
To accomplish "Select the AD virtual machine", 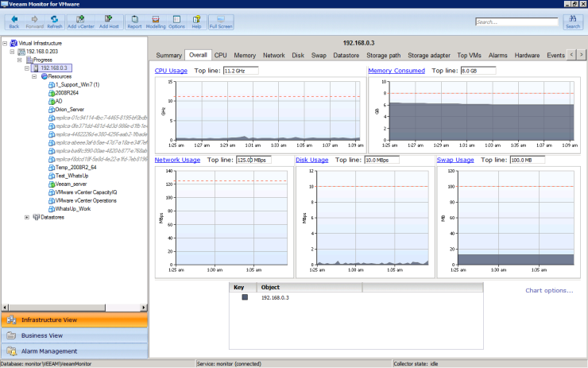I will (x=59, y=101).
